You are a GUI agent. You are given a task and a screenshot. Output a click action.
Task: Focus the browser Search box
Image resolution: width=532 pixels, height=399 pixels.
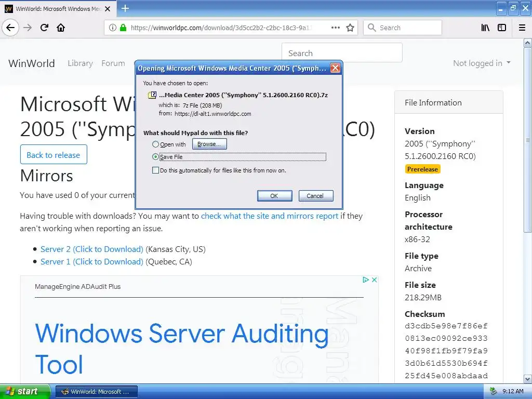point(403,28)
